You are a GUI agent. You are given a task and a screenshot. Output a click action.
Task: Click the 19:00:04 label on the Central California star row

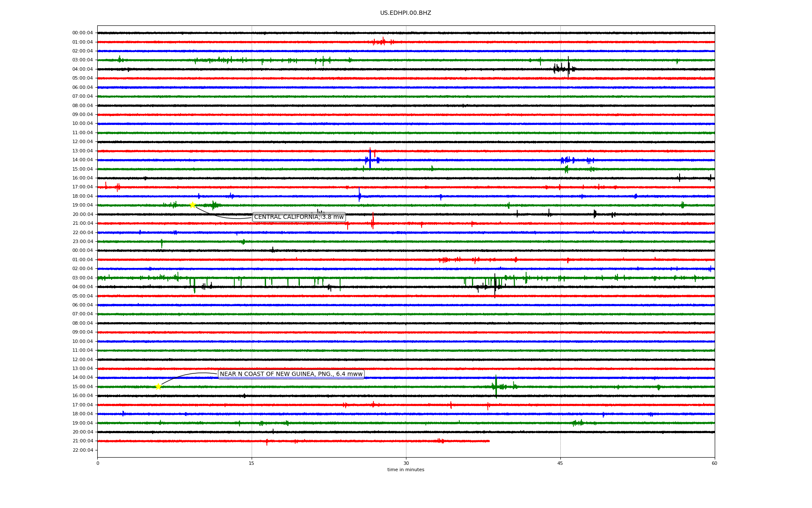(x=82, y=205)
